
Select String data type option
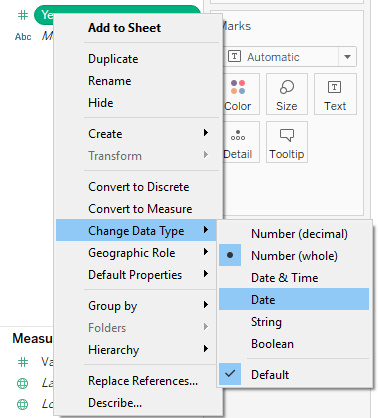[294, 322]
